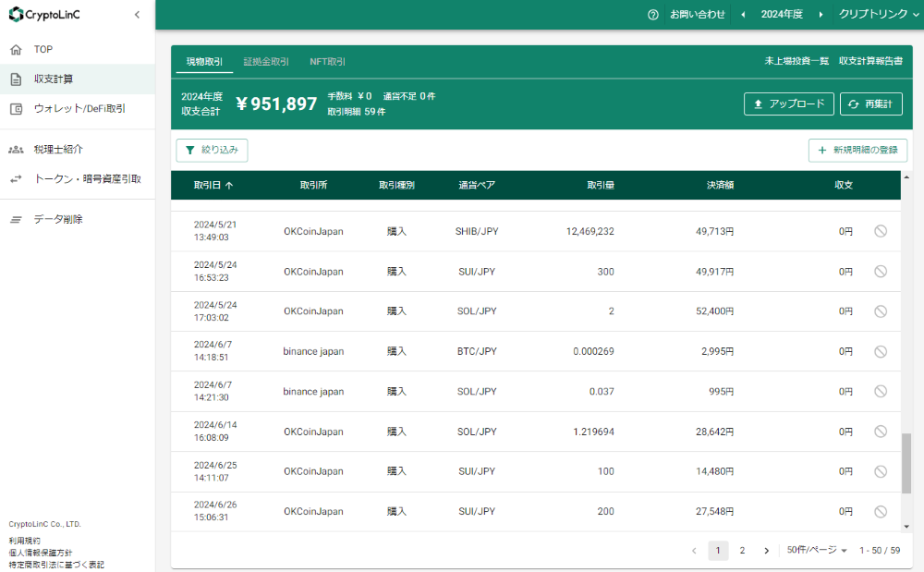Viewport: 924px width, 572px height.
Task: Open the TOP home page
Action: (43, 50)
